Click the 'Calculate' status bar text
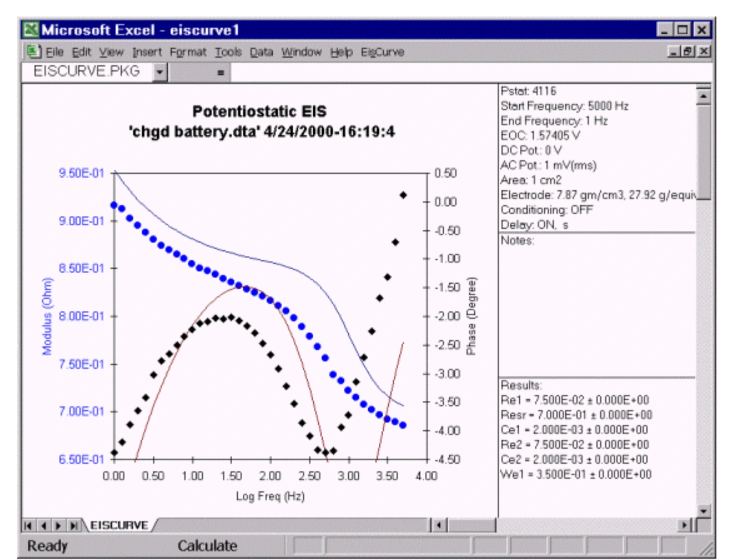 [x=207, y=546]
